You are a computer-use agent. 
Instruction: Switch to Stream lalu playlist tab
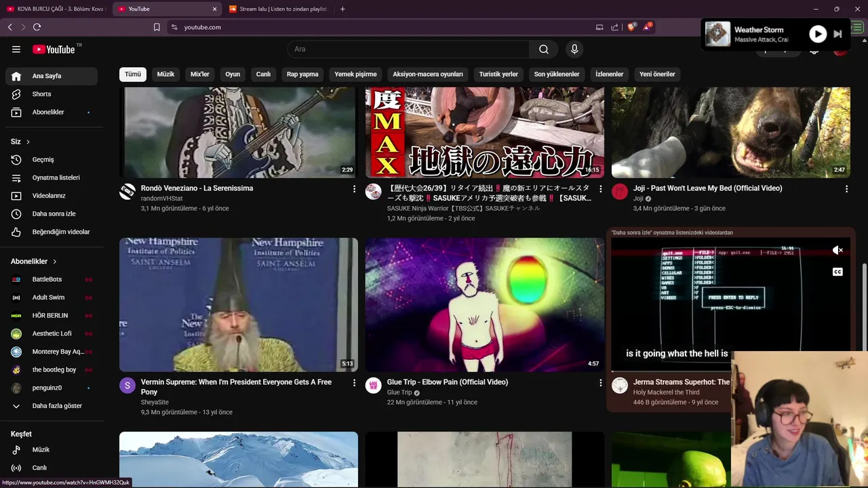point(278,9)
